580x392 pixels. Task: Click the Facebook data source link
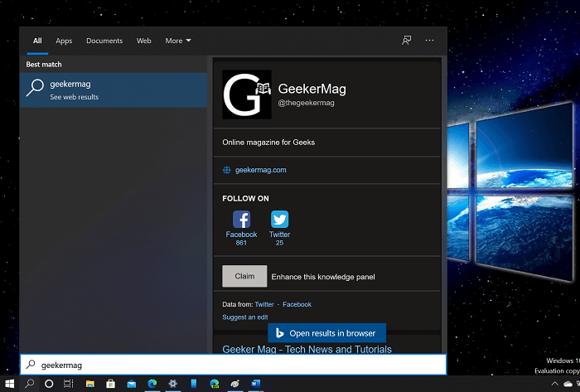pyautogui.click(x=297, y=304)
